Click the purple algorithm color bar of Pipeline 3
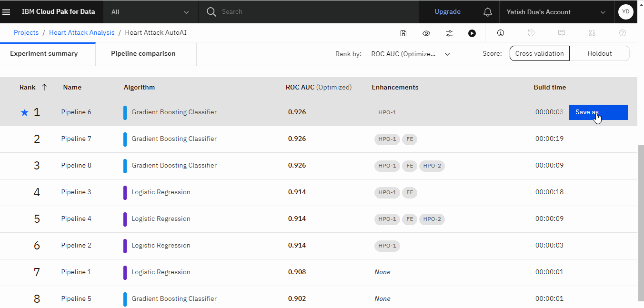Screen dimensions: 644x308 click(125, 192)
